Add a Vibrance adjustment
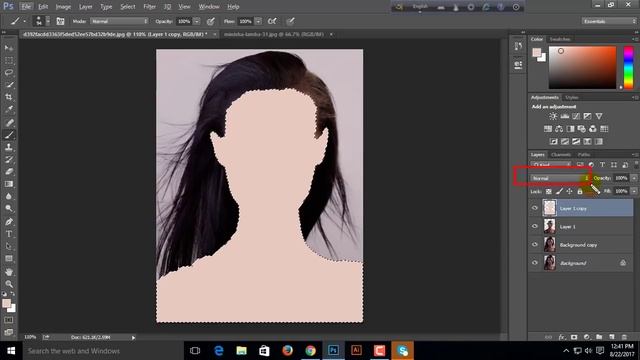The width and height of the screenshot is (640, 360). pos(599,116)
